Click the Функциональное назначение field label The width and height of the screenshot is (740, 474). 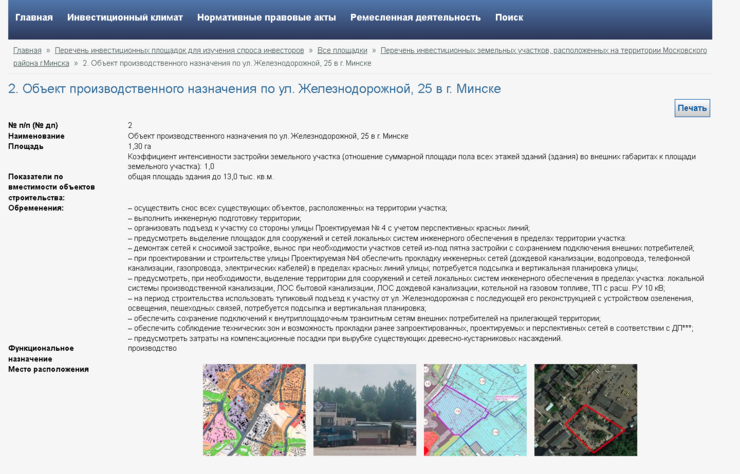click(41, 353)
